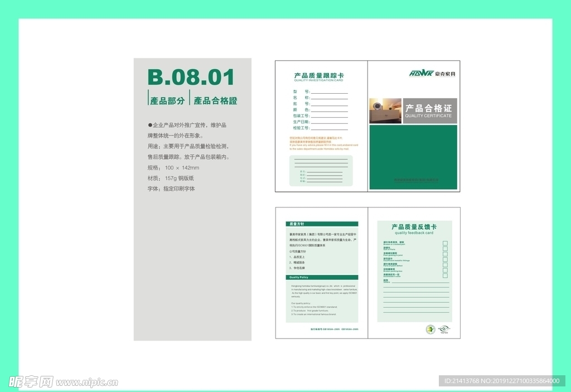The image size is (571, 392).
Task: Click the 产品质量跟踪卡 title
Action: [318, 75]
